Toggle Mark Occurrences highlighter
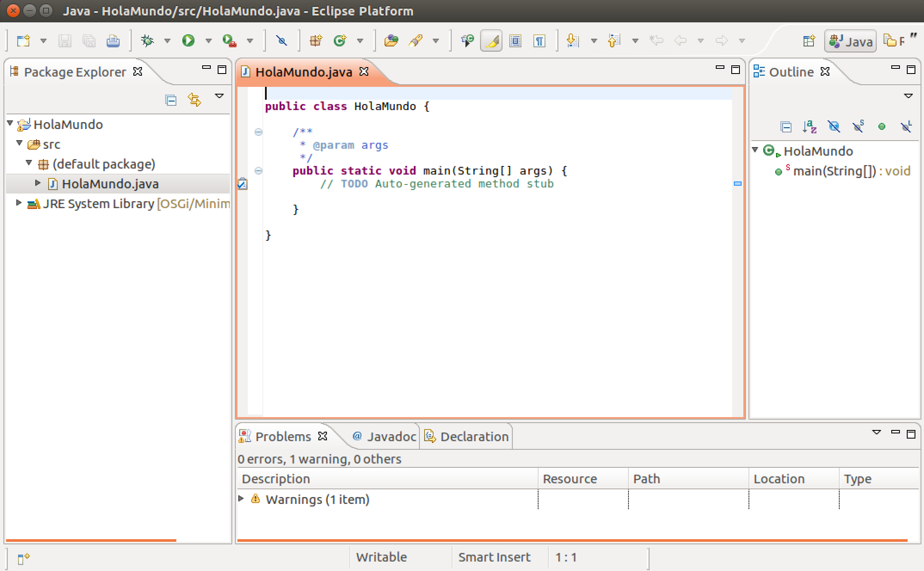Viewport: 924px width, 571px height. click(490, 40)
